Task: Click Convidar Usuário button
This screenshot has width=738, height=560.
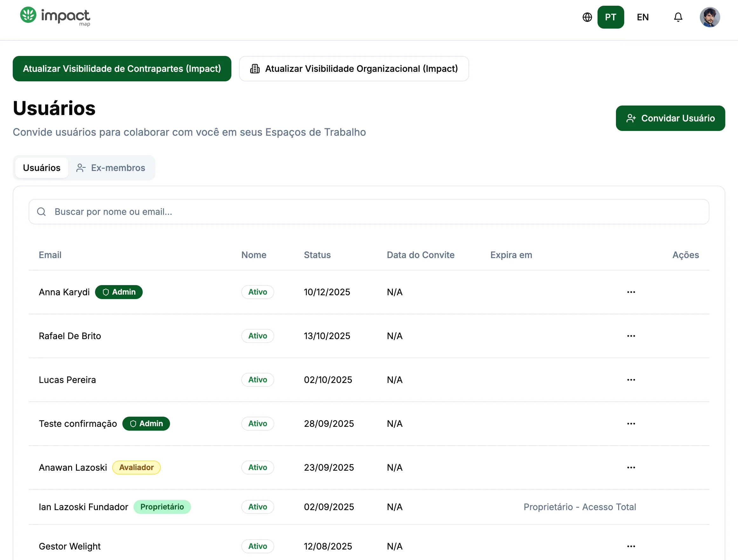Action: tap(670, 118)
